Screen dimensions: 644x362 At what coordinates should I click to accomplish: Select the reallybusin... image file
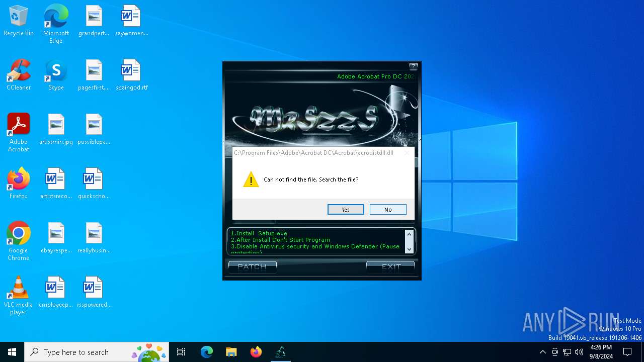(x=94, y=238)
